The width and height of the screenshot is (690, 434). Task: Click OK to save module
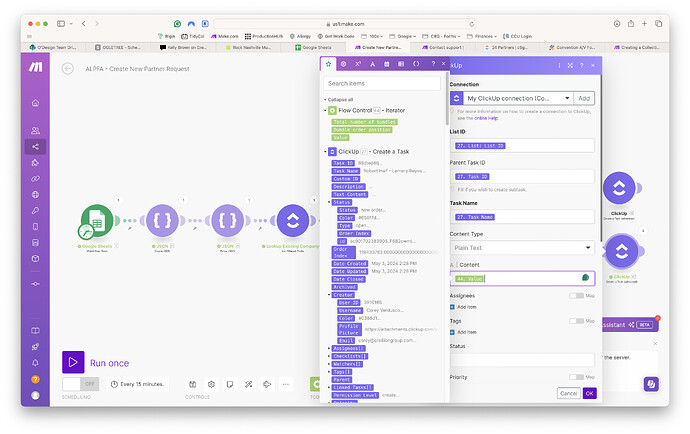(590, 393)
